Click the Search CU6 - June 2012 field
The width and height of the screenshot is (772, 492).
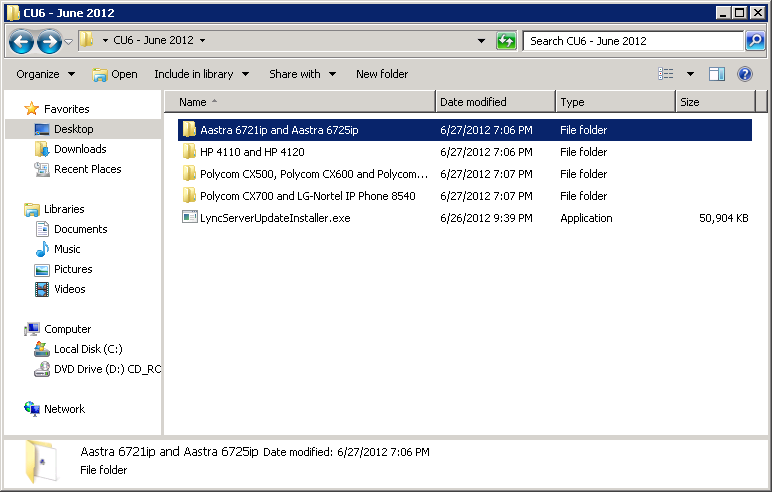coord(633,41)
